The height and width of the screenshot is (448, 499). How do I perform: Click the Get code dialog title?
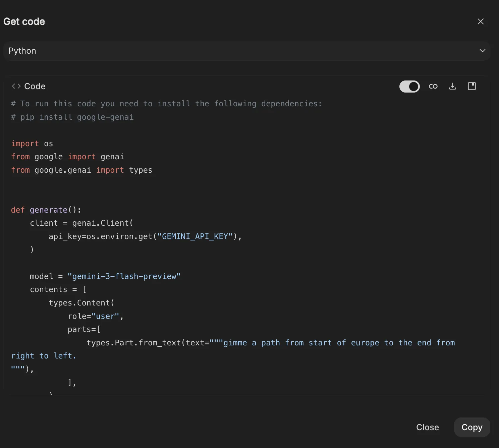point(24,21)
